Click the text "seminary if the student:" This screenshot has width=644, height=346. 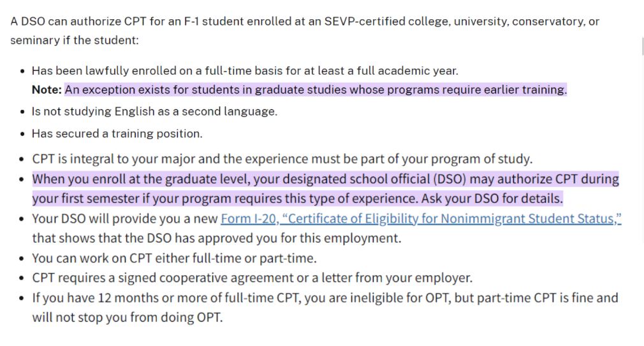point(74,40)
